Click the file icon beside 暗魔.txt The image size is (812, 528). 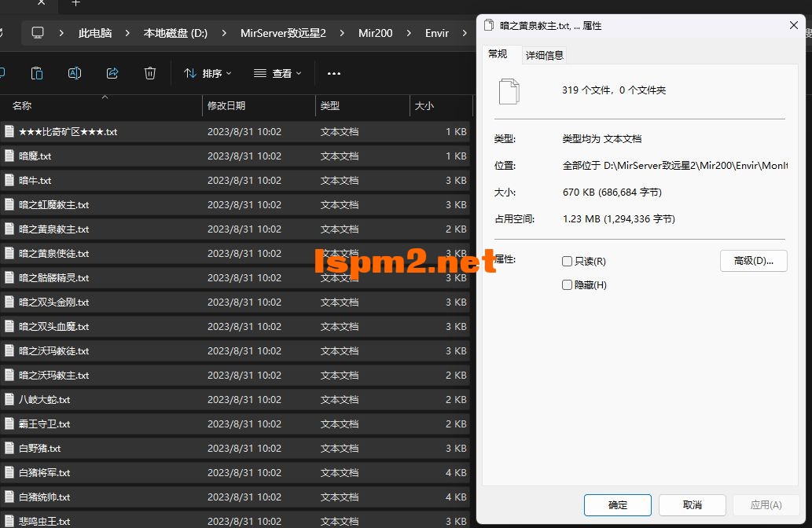tap(9, 156)
